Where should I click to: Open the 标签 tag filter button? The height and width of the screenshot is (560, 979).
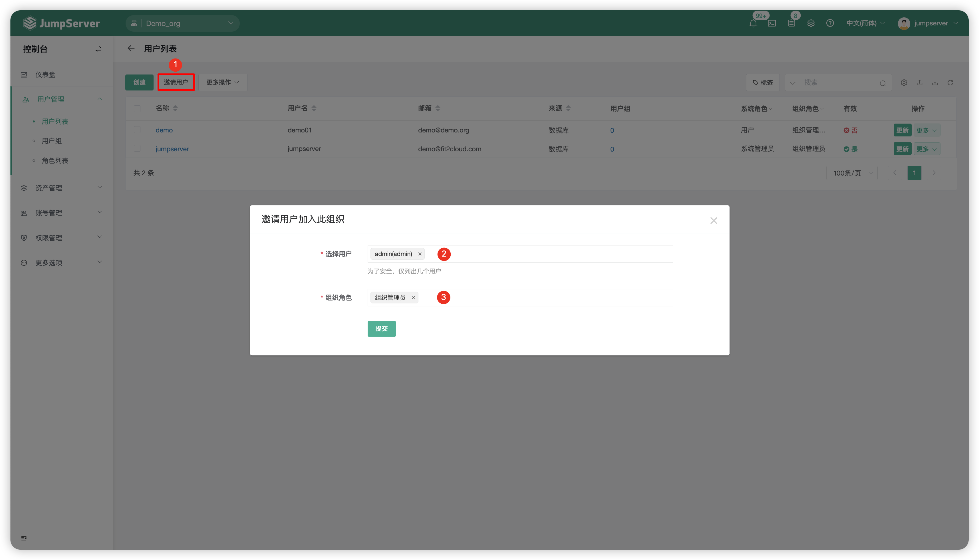[x=763, y=83]
